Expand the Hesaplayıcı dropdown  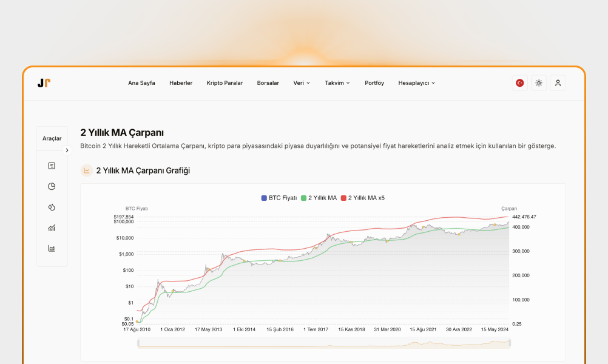(x=417, y=83)
